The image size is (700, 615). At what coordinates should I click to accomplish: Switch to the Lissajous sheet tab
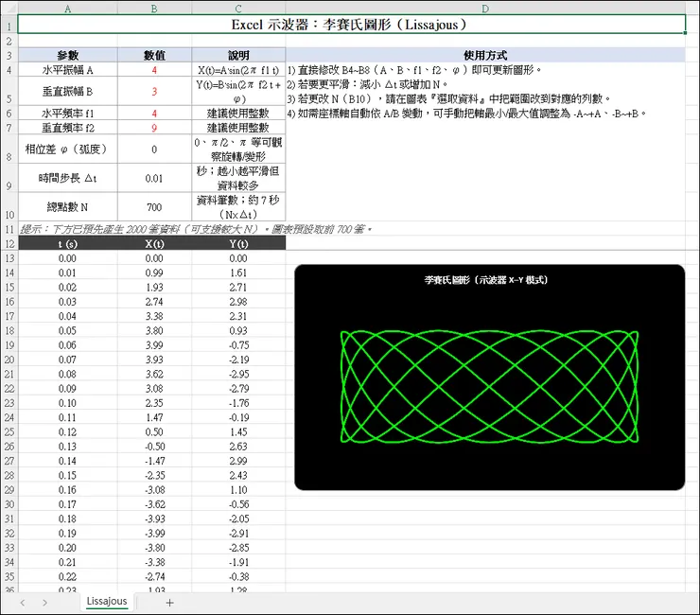click(x=107, y=601)
